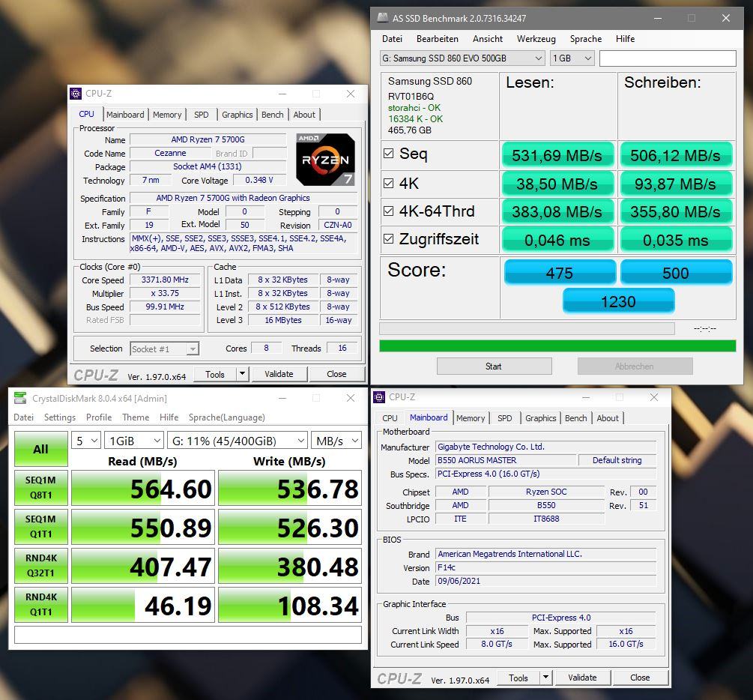Switch to the Memory tab in Mainboard CPU-Z window
The height and width of the screenshot is (700, 753).
pos(470,418)
